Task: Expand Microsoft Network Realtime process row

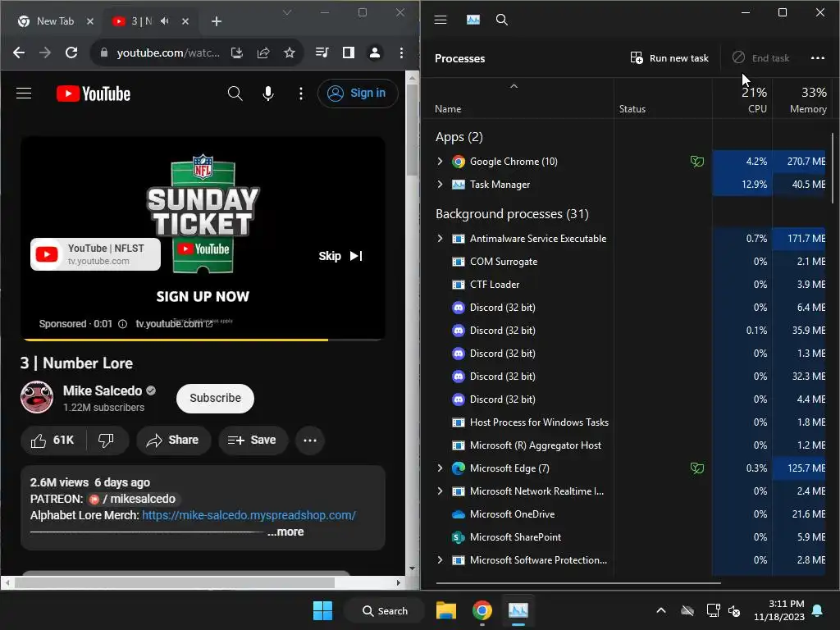Action: click(x=440, y=491)
